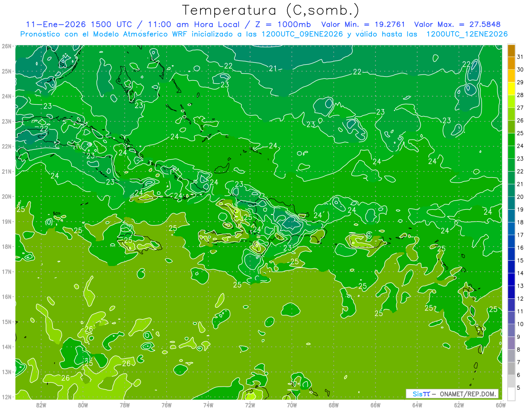
Task: Click the "Sisπ – ONAMET/REP.DOM." logo box
Action: [x=452, y=394]
